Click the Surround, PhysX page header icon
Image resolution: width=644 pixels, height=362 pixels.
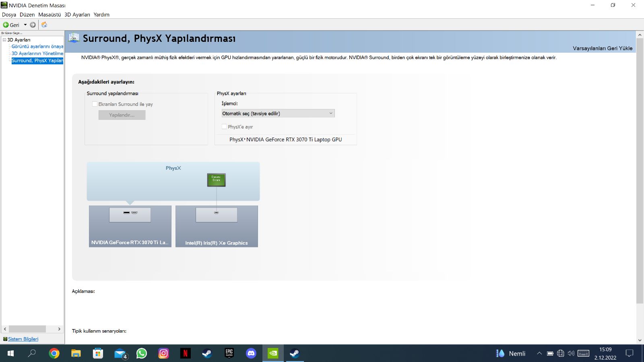74,38
